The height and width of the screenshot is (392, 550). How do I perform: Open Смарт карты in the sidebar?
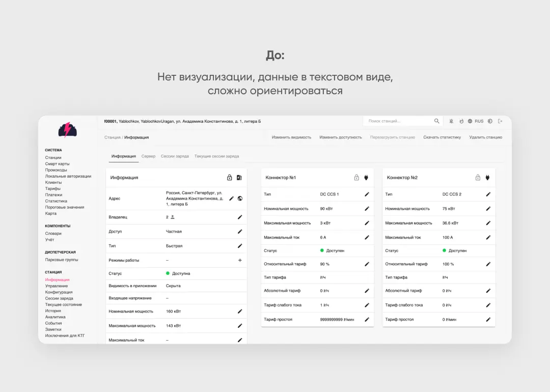click(x=57, y=164)
